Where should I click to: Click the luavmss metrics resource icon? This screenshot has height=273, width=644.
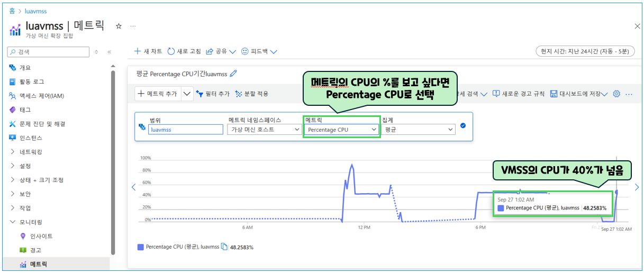click(x=15, y=30)
